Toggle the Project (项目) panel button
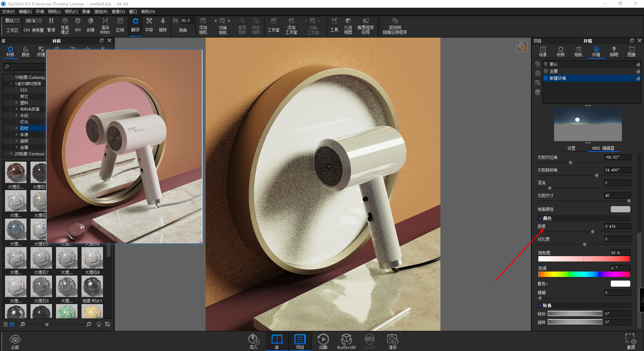The width and height of the screenshot is (644, 351). pos(300,342)
